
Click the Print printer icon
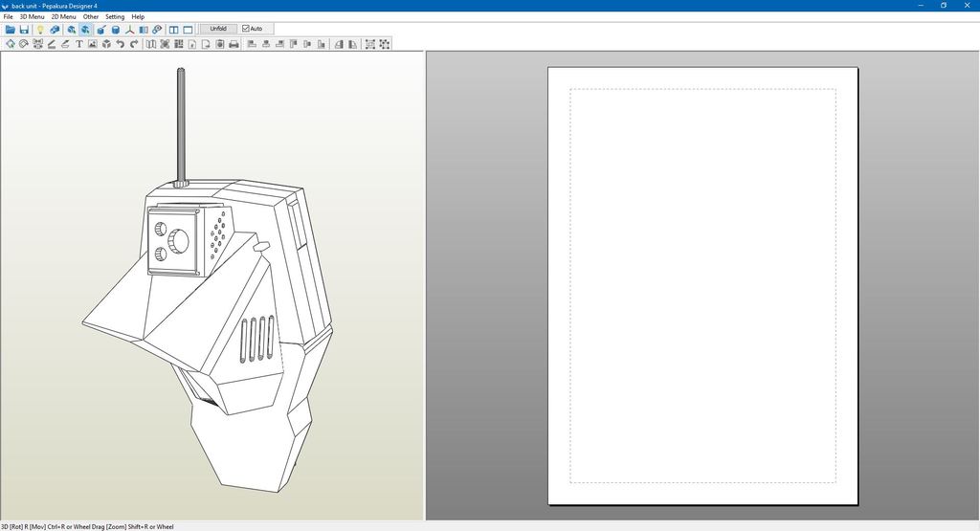(x=234, y=44)
